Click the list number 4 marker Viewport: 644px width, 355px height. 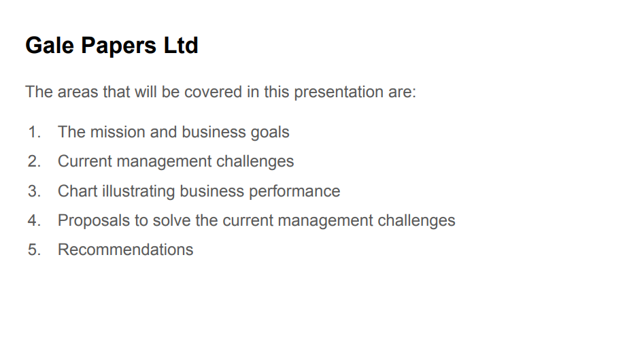(x=34, y=220)
